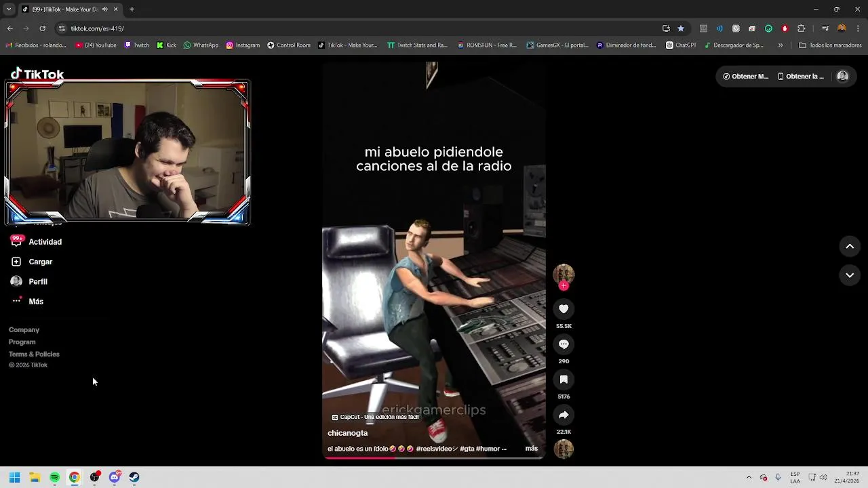
Task: Open the Actividad inbox item
Action: (x=37, y=242)
